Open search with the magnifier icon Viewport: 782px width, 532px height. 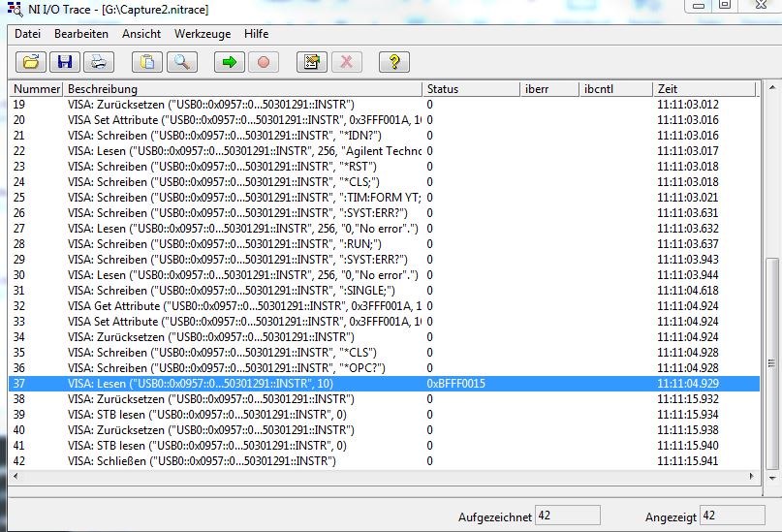(181, 62)
